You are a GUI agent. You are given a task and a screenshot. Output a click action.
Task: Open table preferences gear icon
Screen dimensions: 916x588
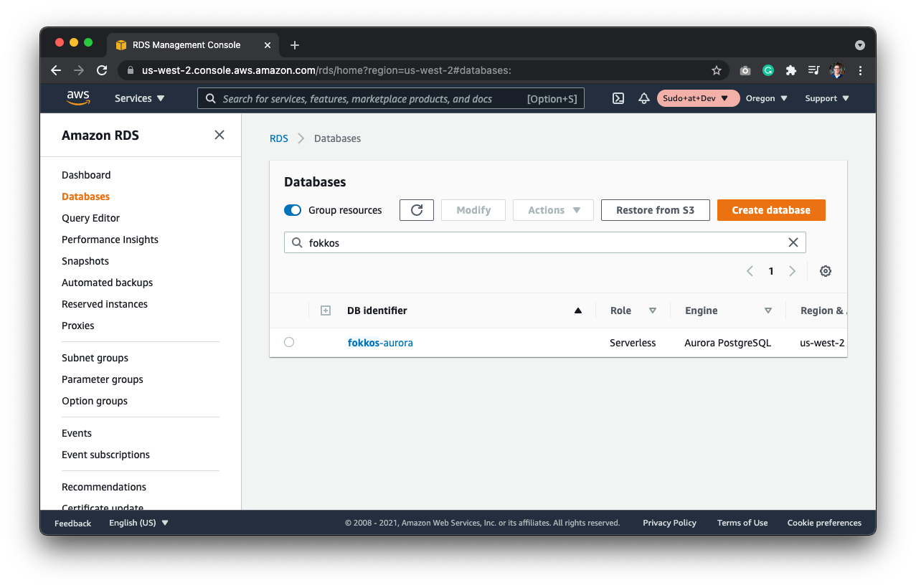point(826,271)
